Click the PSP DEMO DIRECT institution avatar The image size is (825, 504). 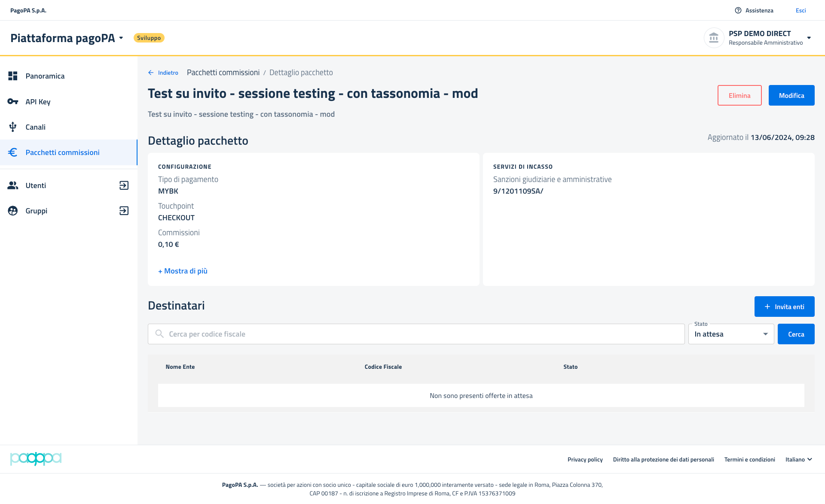(714, 38)
